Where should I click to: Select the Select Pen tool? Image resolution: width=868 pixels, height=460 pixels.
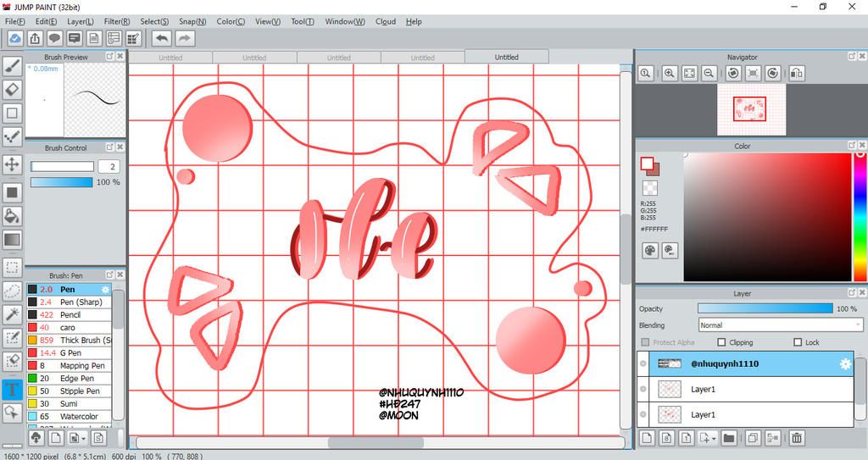[12, 338]
